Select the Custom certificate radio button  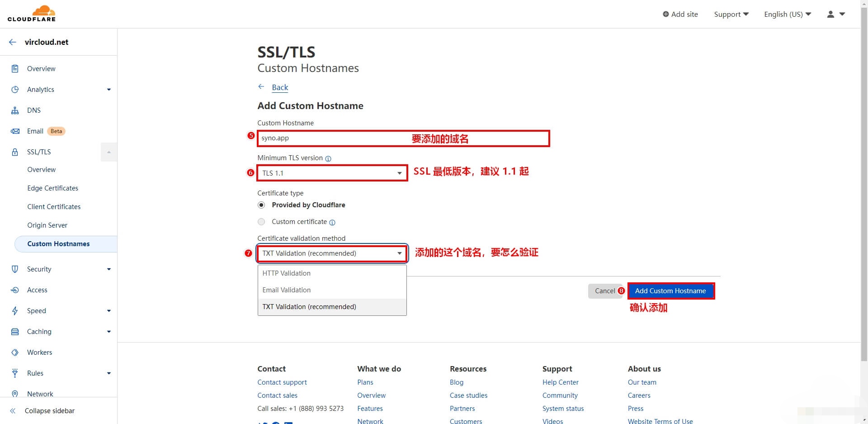(x=261, y=222)
